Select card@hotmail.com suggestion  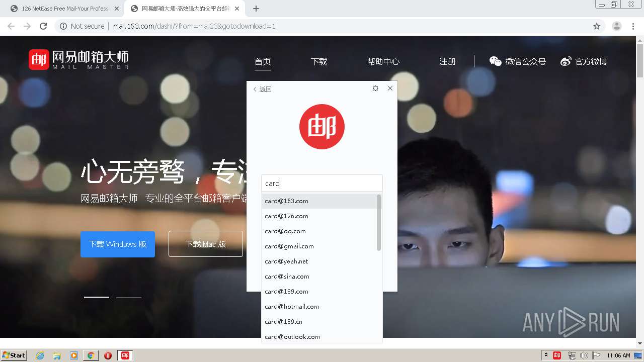319,307
